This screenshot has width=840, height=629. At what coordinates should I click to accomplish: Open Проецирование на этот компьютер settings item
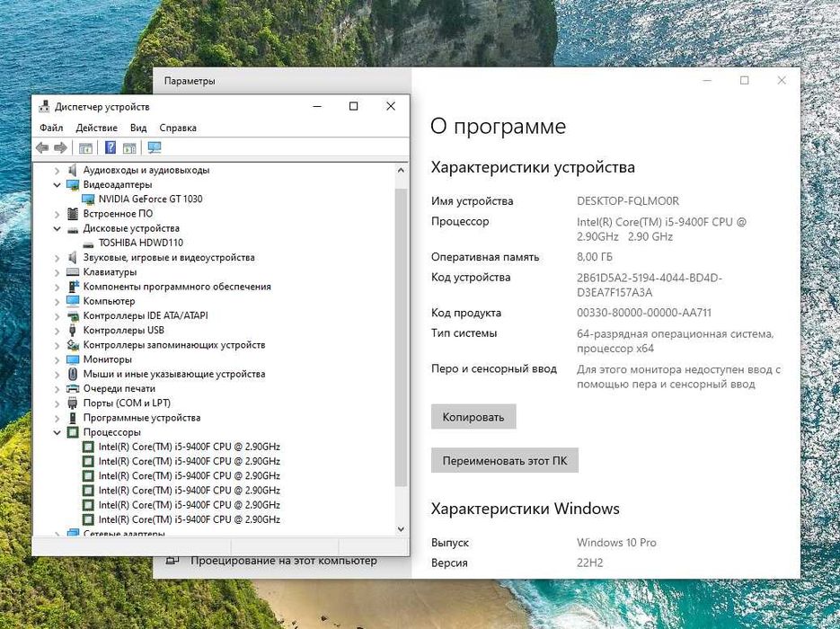click(x=283, y=560)
